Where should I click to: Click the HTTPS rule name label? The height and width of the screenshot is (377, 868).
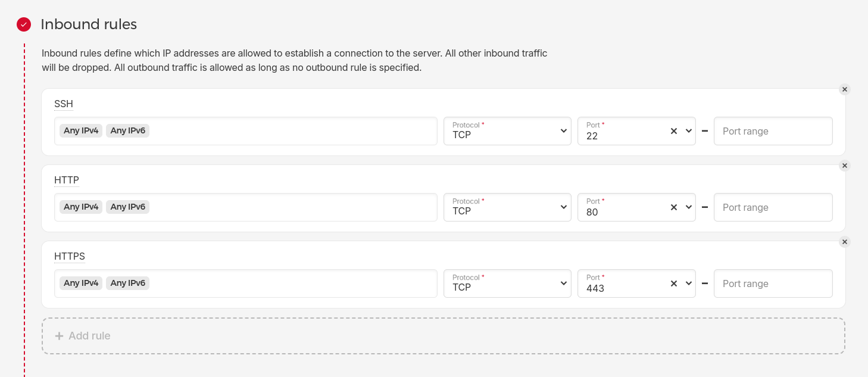70,256
